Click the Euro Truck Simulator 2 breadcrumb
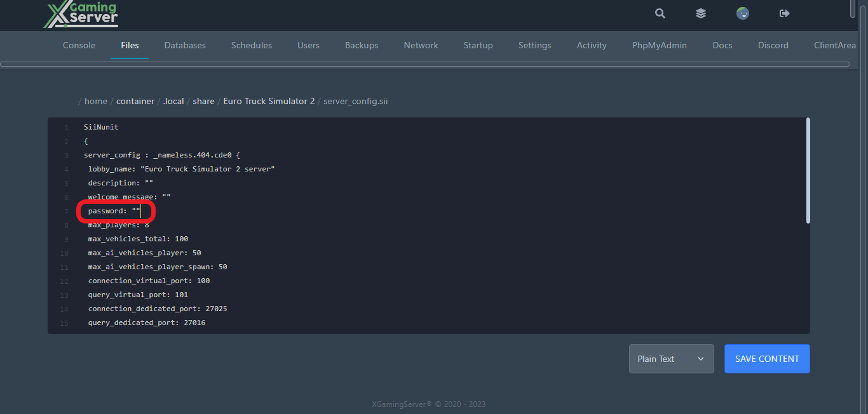 coord(269,101)
